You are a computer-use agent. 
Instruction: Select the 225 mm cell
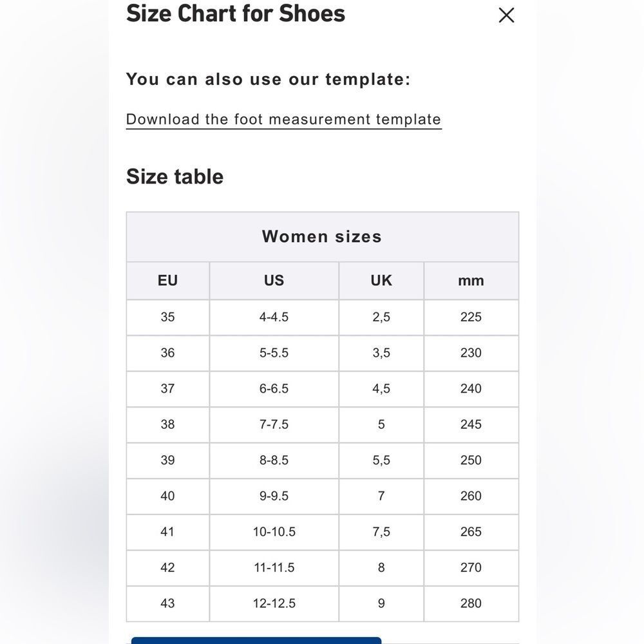pos(471,317)
